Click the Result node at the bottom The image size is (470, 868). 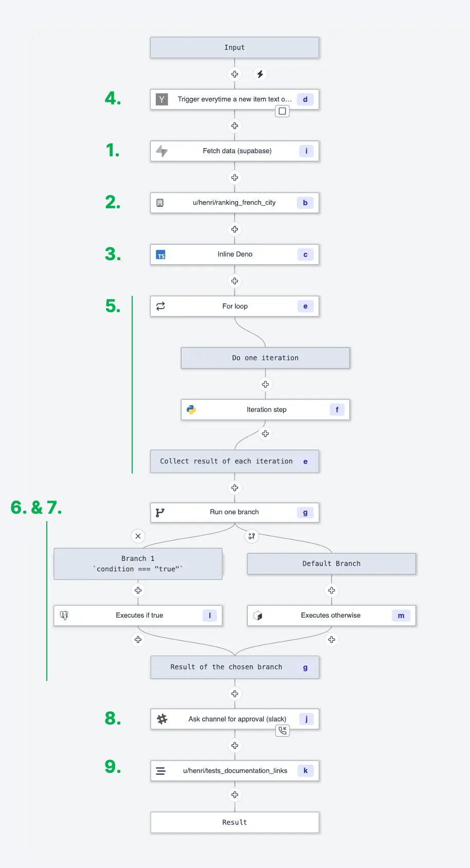[234, 822]
